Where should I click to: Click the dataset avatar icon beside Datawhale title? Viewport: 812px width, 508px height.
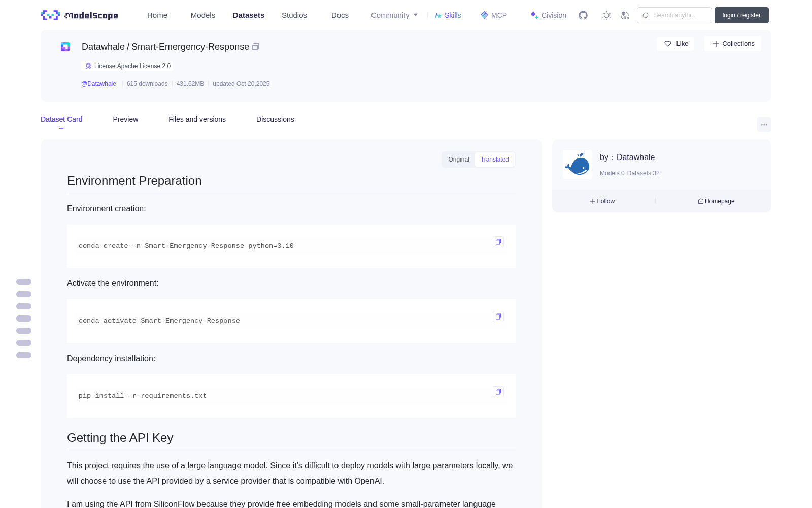[65, 47]
